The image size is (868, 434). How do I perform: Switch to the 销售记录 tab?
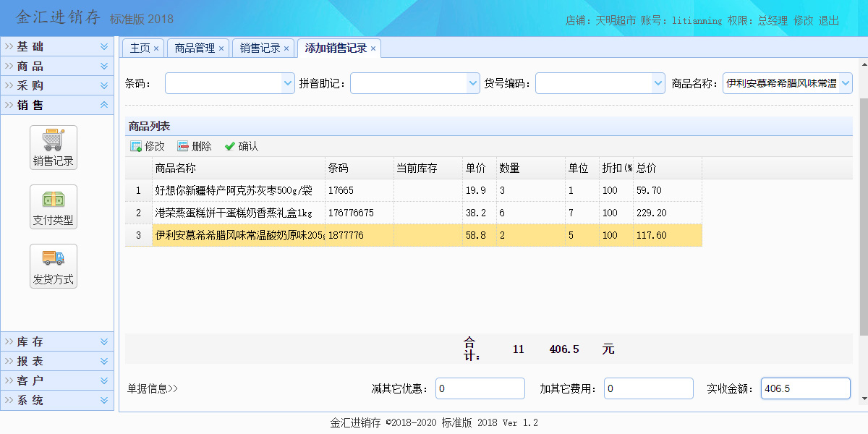coord(260,48)
